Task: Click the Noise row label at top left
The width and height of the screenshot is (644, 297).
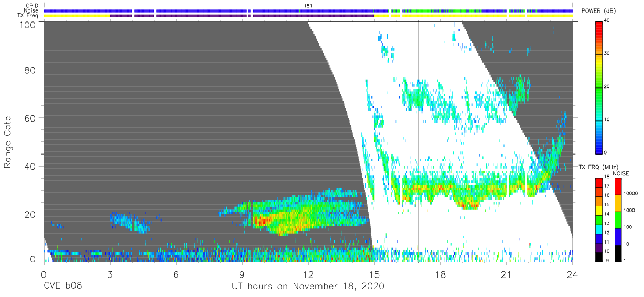Action: [x=31, y=10]
